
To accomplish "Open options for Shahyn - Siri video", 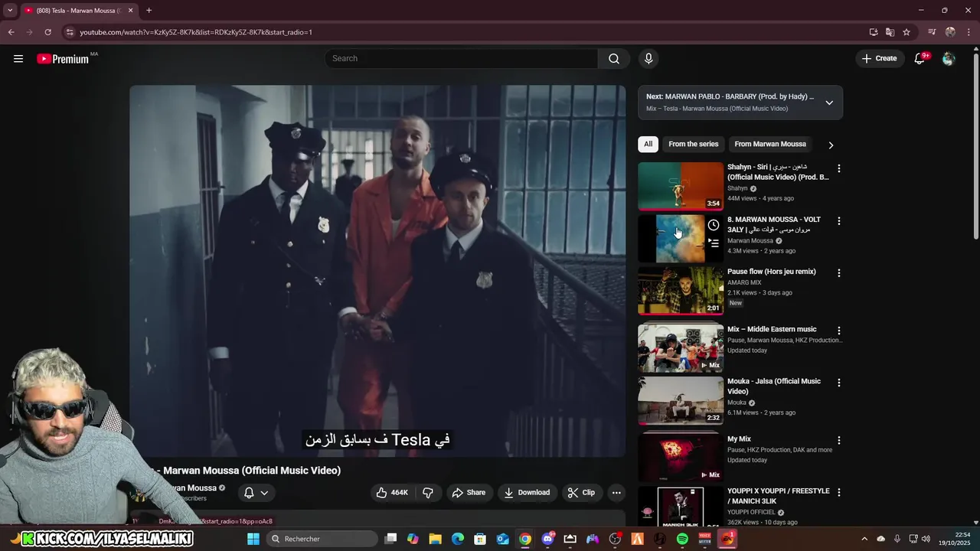I will tap(838, 168).
